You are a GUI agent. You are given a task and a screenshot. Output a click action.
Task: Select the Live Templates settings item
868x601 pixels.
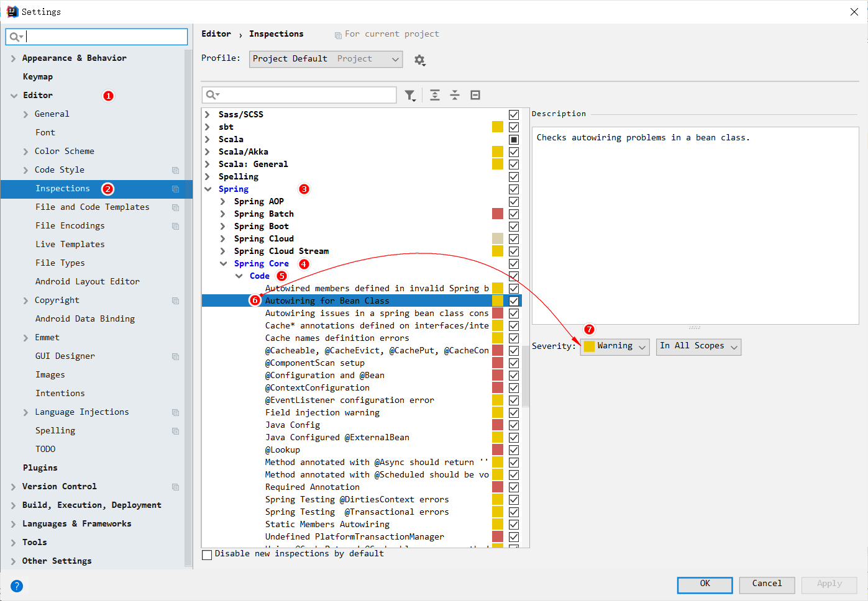click(x=70, y=245)
